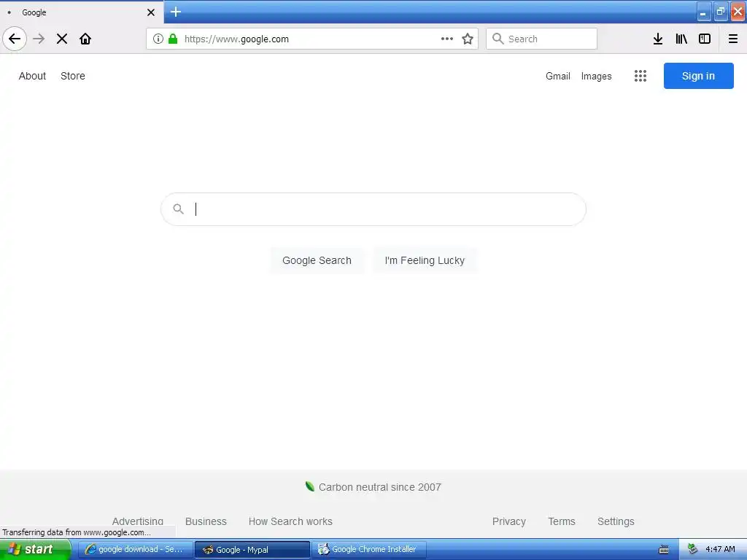Stop loading the page with the X button
Viewport: 747px width, 560px height.
62,39
